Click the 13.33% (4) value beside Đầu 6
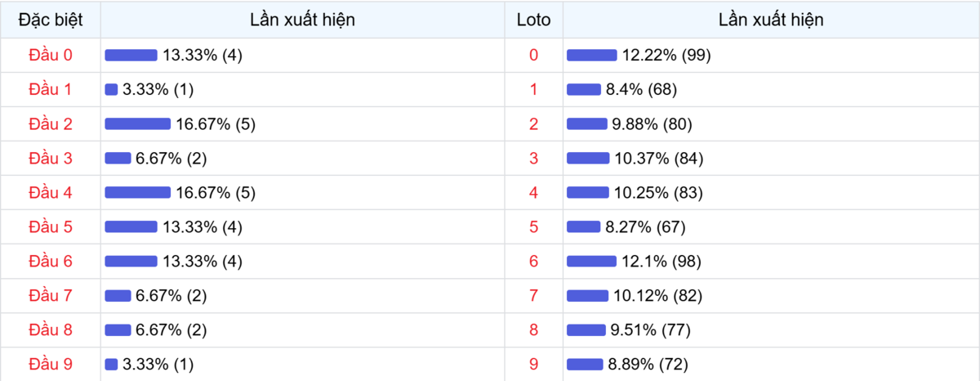980x381 pixels. tap(203, 262)
